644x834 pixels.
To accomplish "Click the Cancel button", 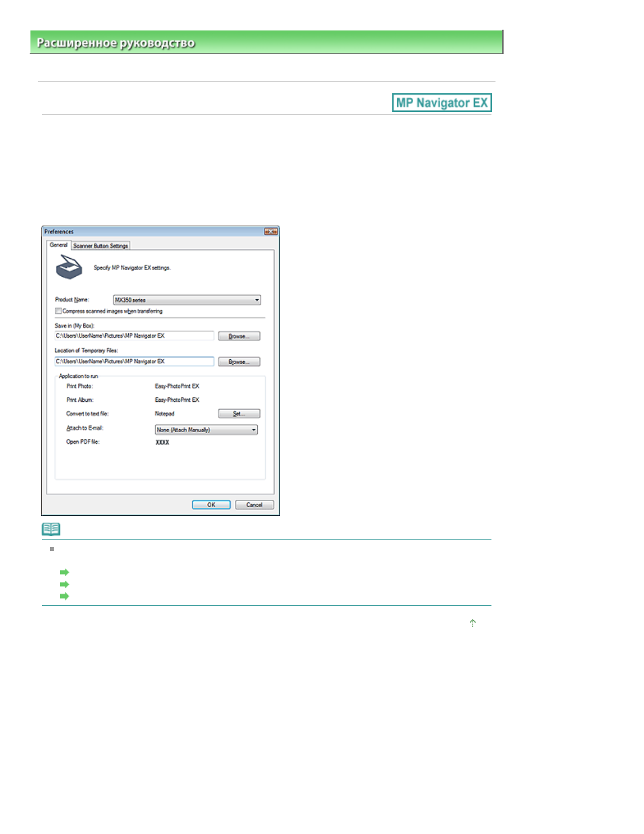I will [x=254, y=505].
